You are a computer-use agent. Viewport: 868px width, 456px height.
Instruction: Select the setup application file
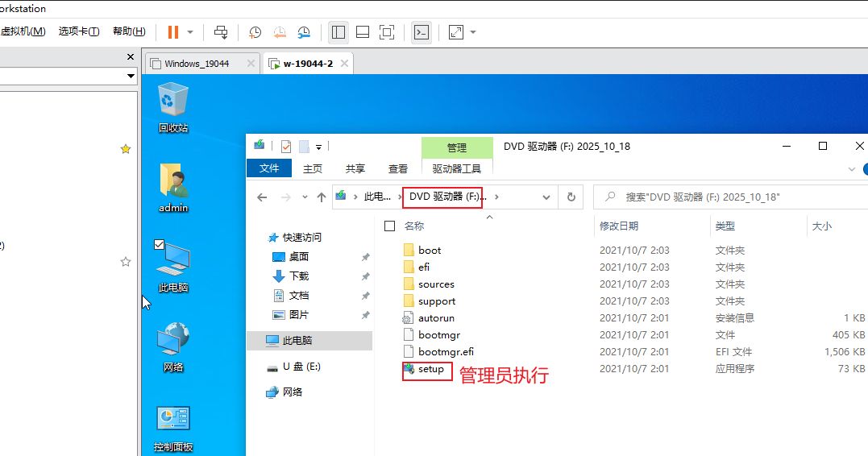click(x=430, y=369)
